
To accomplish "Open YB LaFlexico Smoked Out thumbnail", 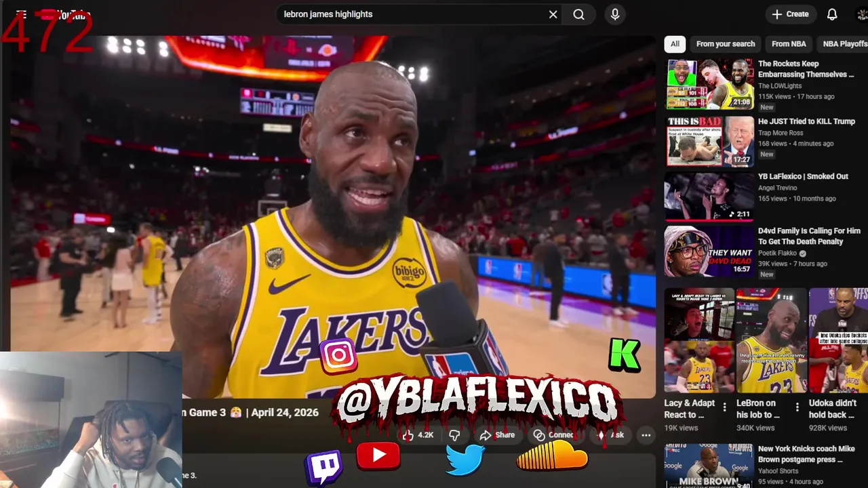I will point(710,197).
